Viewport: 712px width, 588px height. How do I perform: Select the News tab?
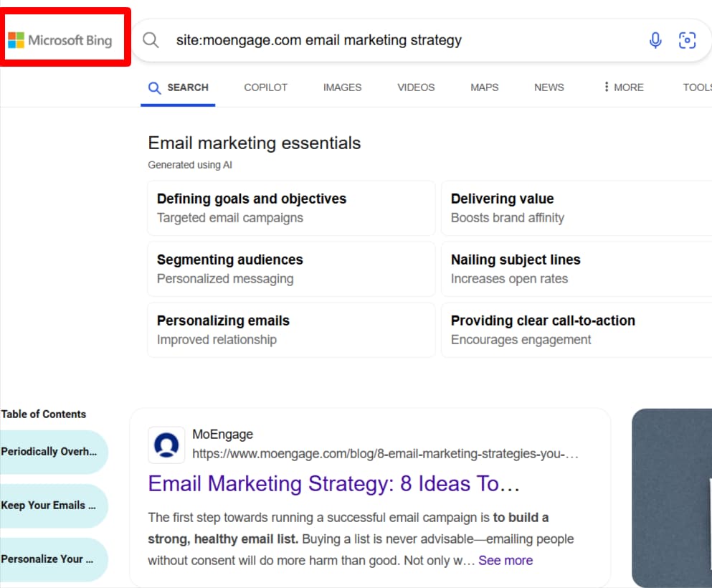549,87
